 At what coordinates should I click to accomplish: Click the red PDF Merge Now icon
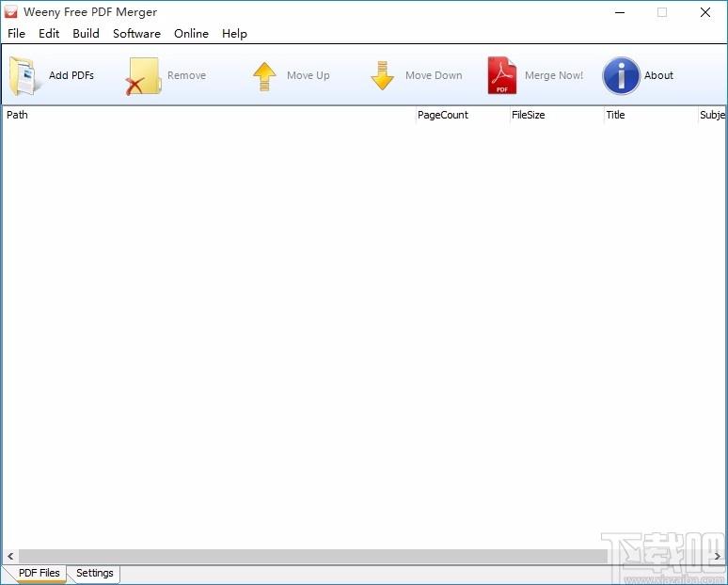(x=502, y=75)
